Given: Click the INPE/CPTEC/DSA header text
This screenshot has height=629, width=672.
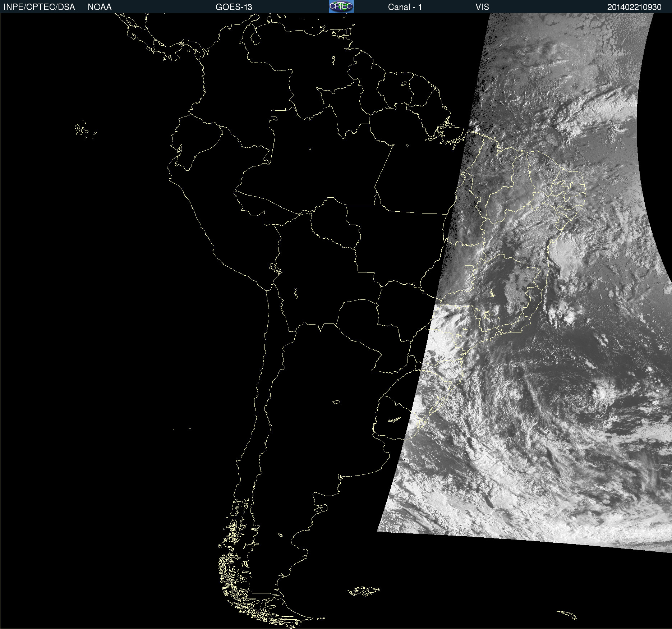Looking at the screenshot, I should [39, 7].
